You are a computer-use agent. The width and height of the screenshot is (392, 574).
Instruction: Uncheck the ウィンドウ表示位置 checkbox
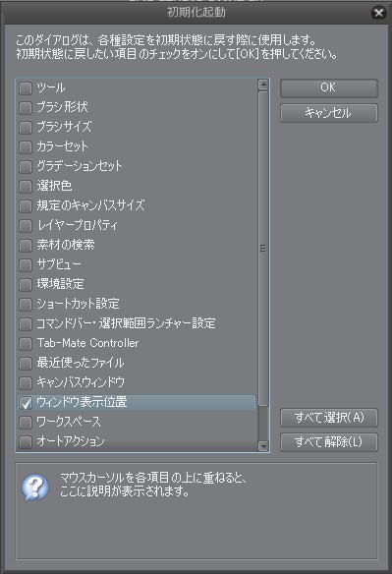26,403
